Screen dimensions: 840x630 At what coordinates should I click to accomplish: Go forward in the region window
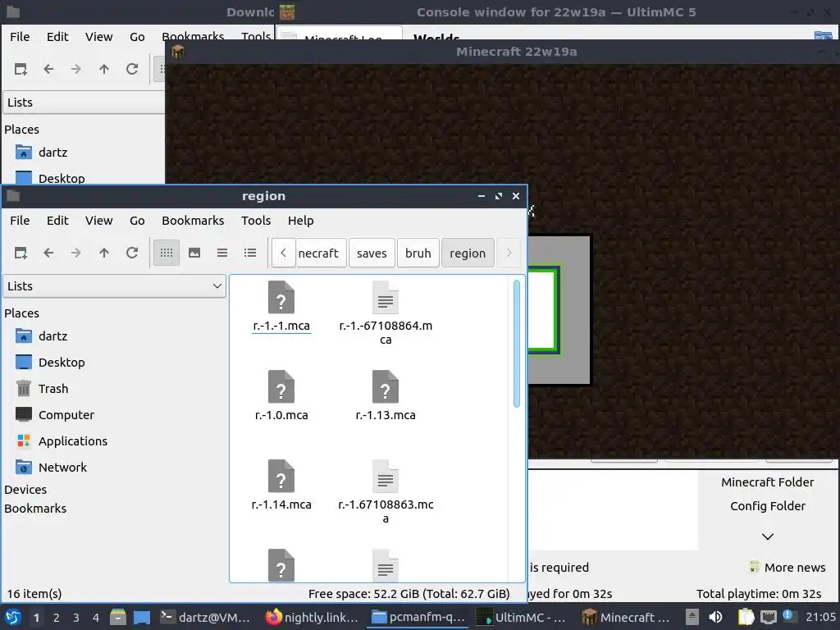(x=76, y=253)
